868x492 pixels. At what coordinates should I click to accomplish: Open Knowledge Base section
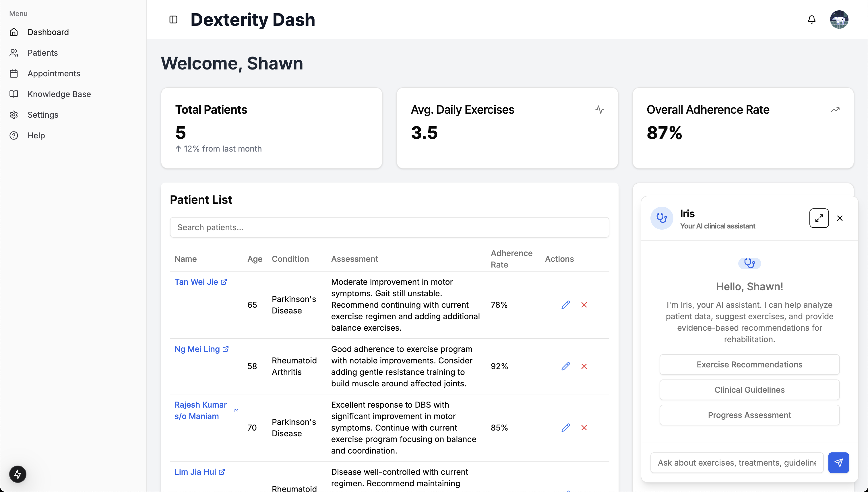tap(59, 94)
